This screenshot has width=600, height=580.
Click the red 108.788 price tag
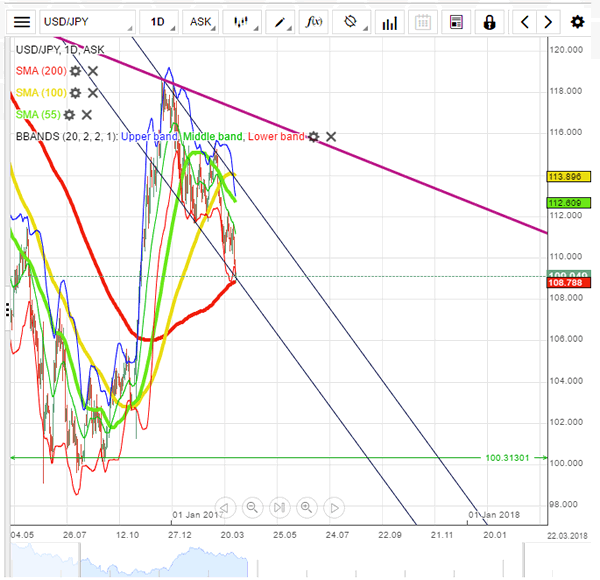point(569,283)
